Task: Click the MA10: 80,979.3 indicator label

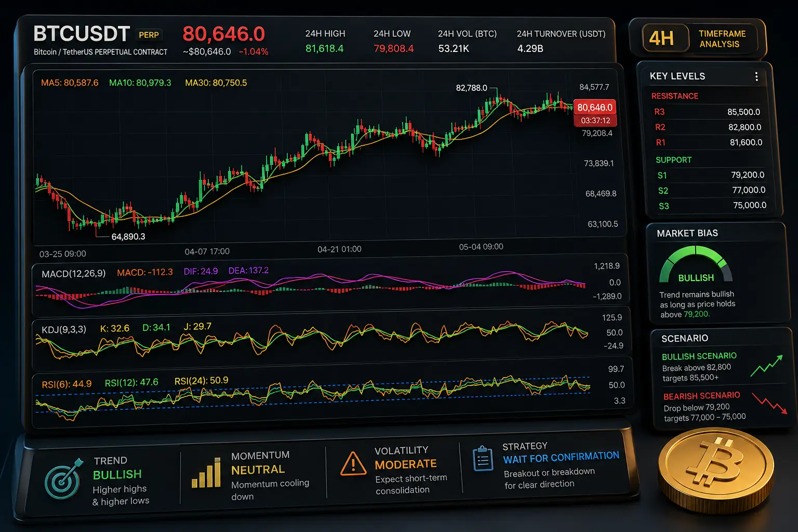Action: tap(140, 83)
